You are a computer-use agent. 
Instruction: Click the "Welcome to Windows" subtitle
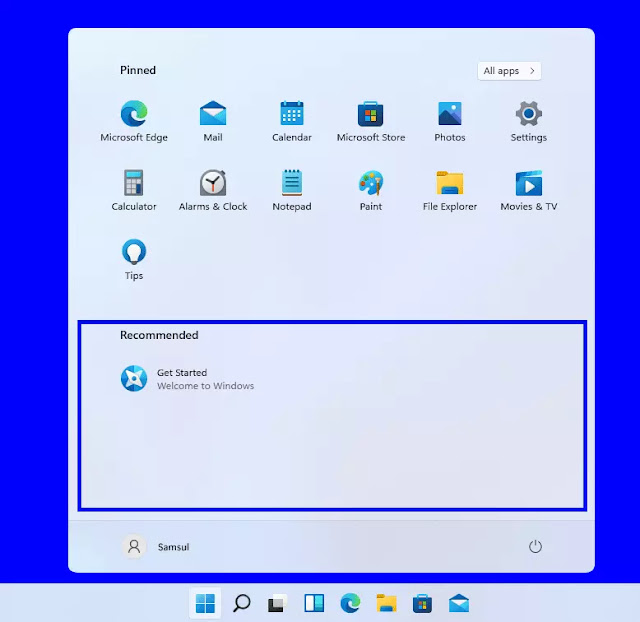[205, 386]
